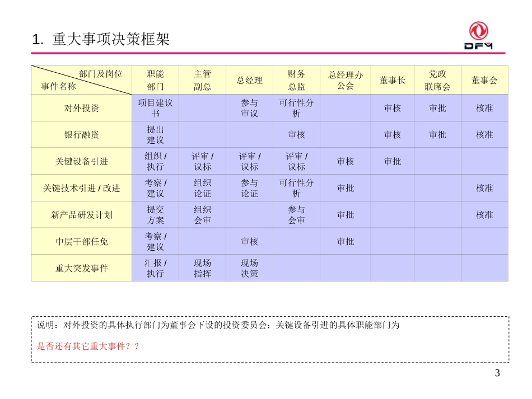This screenshot has width=532, height=399.
Task: Click 核准 in the 新产品研发计划 row
Action: 484,215
